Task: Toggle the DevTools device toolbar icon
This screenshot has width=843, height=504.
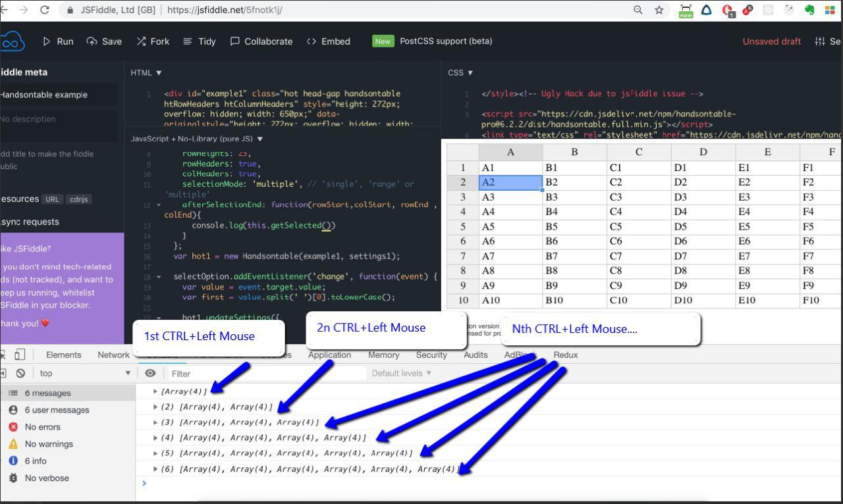Action: click(20, 355)
